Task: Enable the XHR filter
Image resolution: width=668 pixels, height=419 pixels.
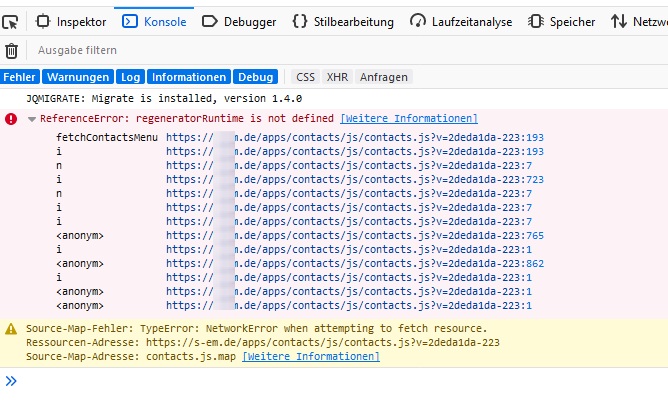Action: (337, 77)
